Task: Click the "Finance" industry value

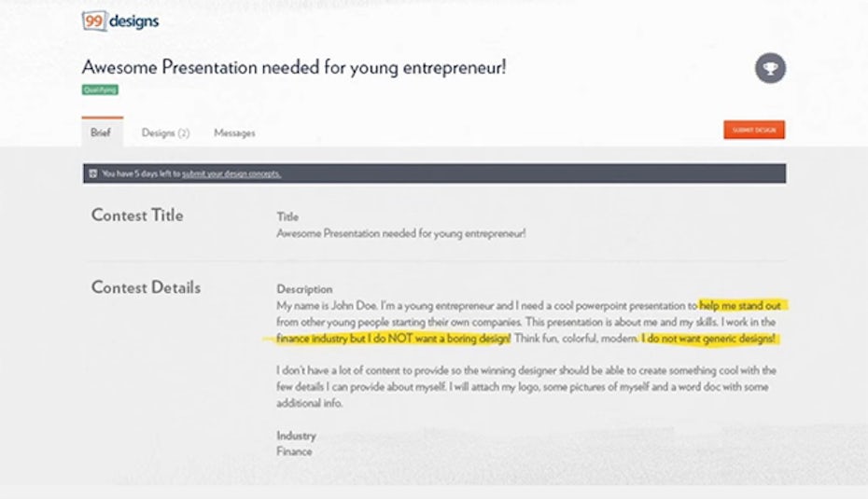Action: [x=294, y=451]
